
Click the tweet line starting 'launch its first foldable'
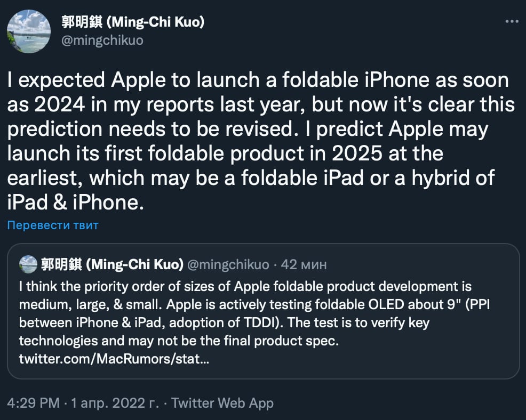(x=225, y=154)
